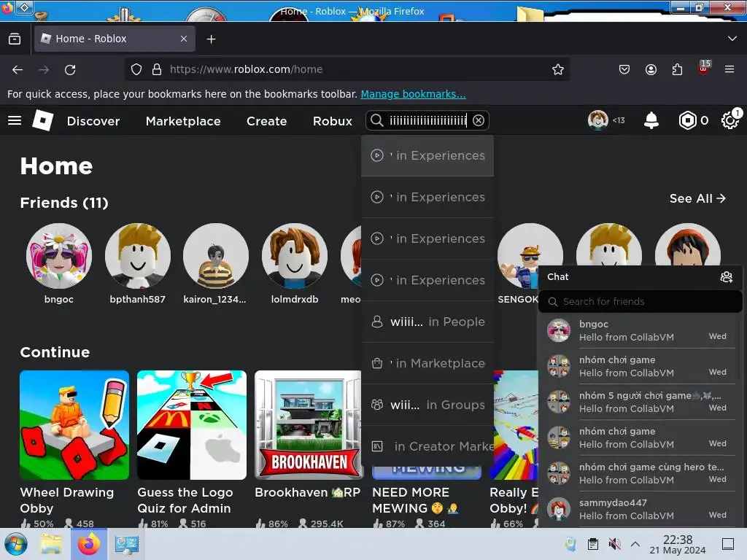This screenshot has height=560, width=747.
Task: Create a new chat group icon
Action: [x=726, y=276]
